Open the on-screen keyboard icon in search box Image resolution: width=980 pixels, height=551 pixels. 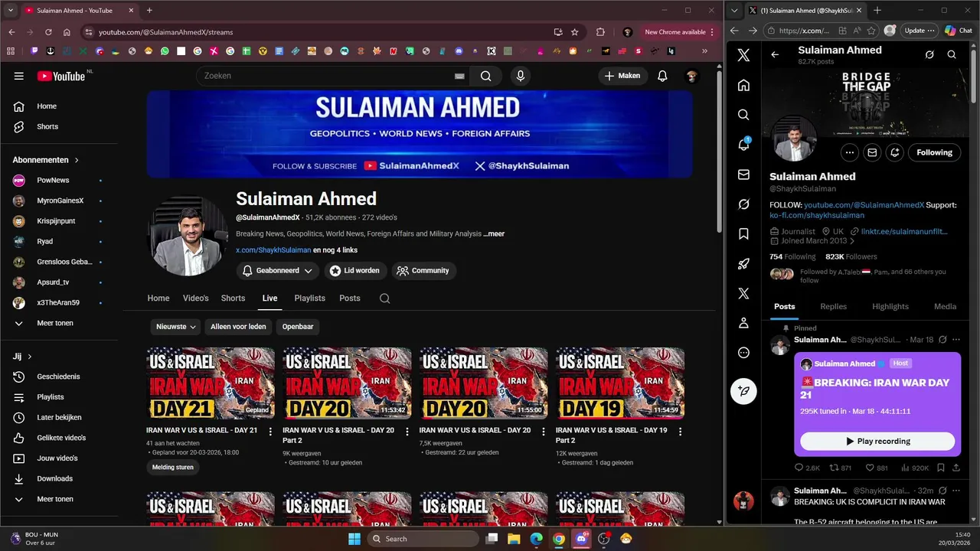pos(459,76)
